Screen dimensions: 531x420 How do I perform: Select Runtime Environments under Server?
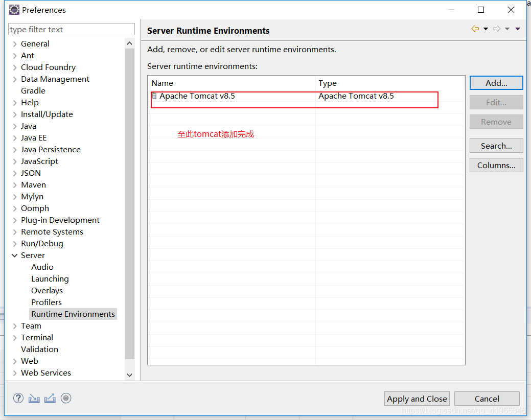click(x=73, y=314)
